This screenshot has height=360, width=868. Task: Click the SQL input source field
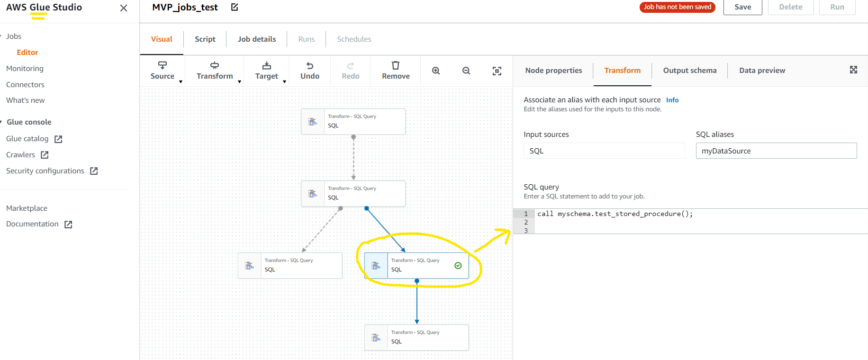[604, 151]
